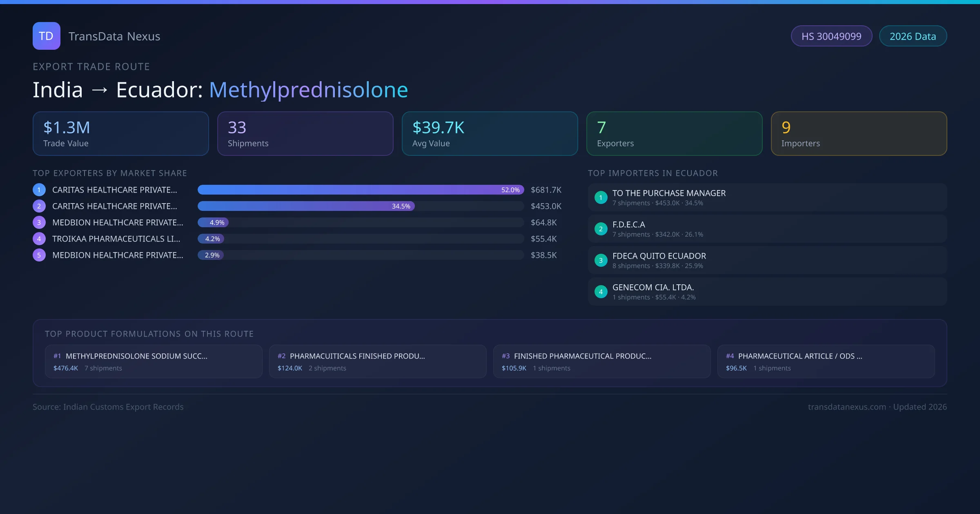Click importer rank 4 badge for Genecom

tap(601, 292)
